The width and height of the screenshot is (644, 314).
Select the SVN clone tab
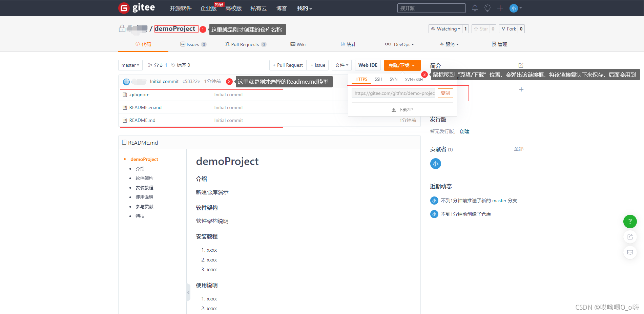click(394, 79)
